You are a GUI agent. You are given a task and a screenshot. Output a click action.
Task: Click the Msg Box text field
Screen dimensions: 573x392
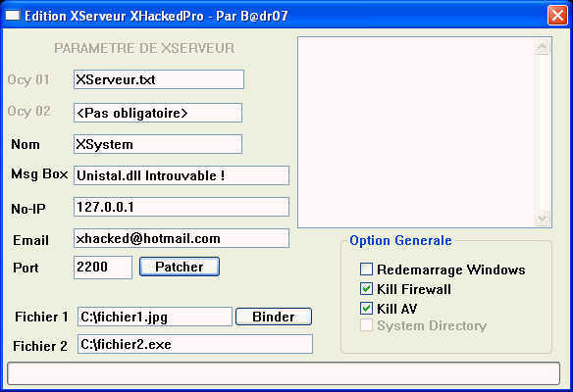click(x=182, y=175)
